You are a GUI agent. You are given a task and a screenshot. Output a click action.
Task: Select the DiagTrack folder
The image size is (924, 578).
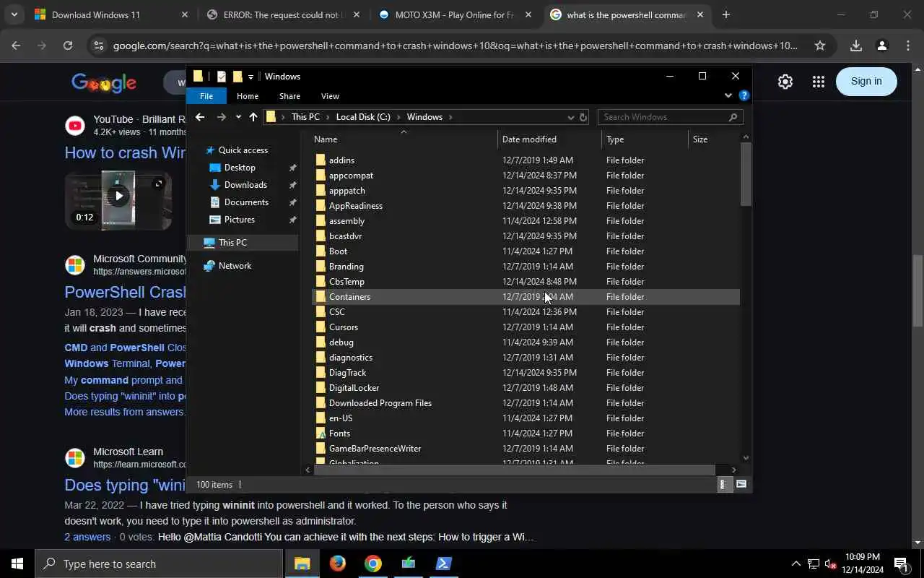526,373
